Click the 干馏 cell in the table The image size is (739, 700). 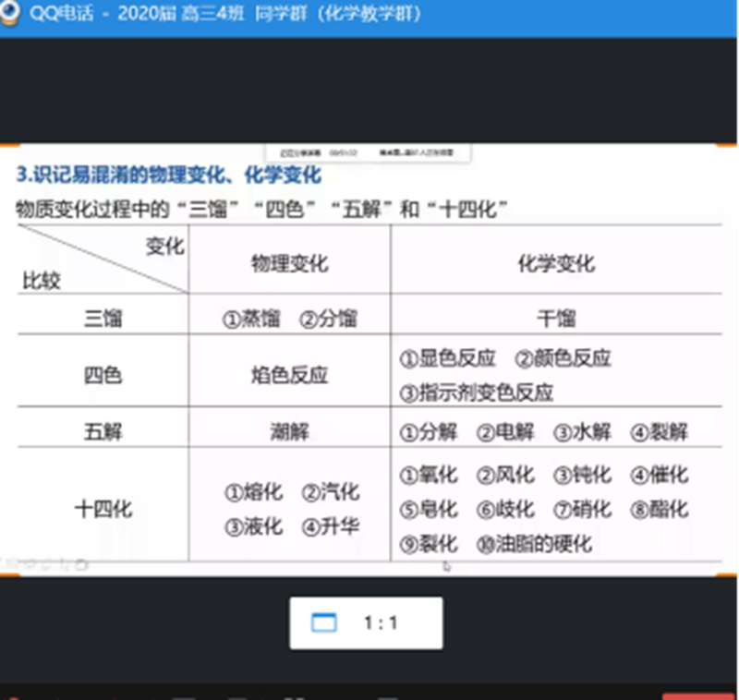click(x=556, y=320)
